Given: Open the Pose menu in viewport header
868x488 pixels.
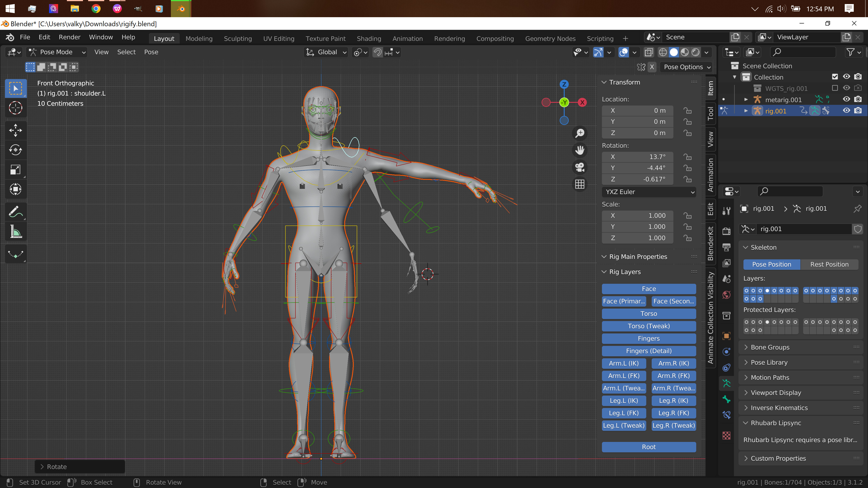Looking at the screenshot, I should coord(151,52).
